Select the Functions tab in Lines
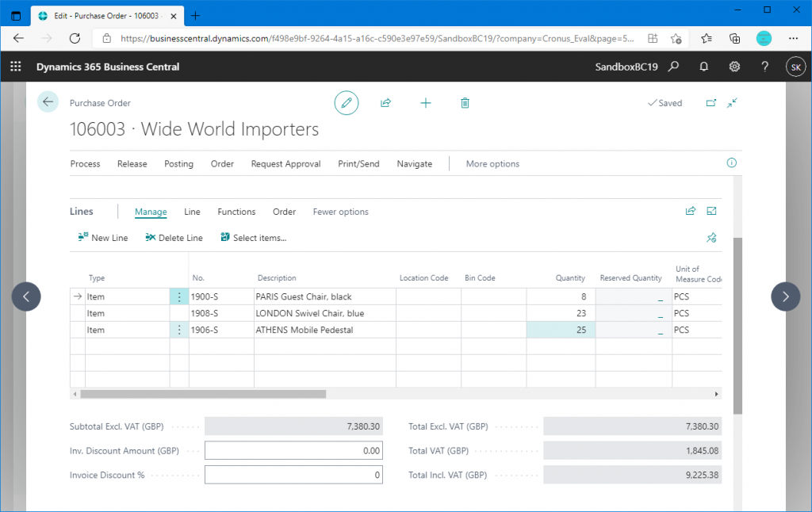This screenshot has width=812, height=512. [x=236, y=212]
